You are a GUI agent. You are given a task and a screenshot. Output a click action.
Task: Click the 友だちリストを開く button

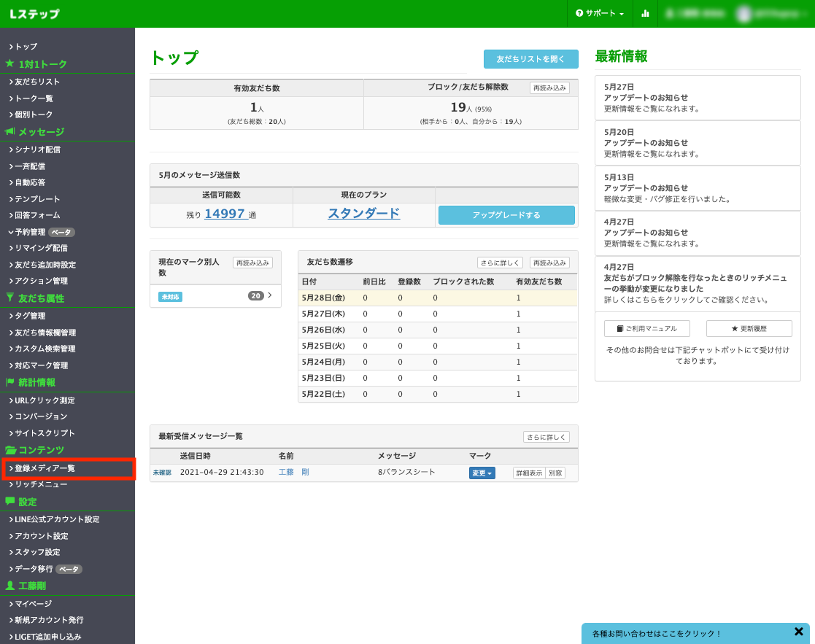[x=530, y=58]
